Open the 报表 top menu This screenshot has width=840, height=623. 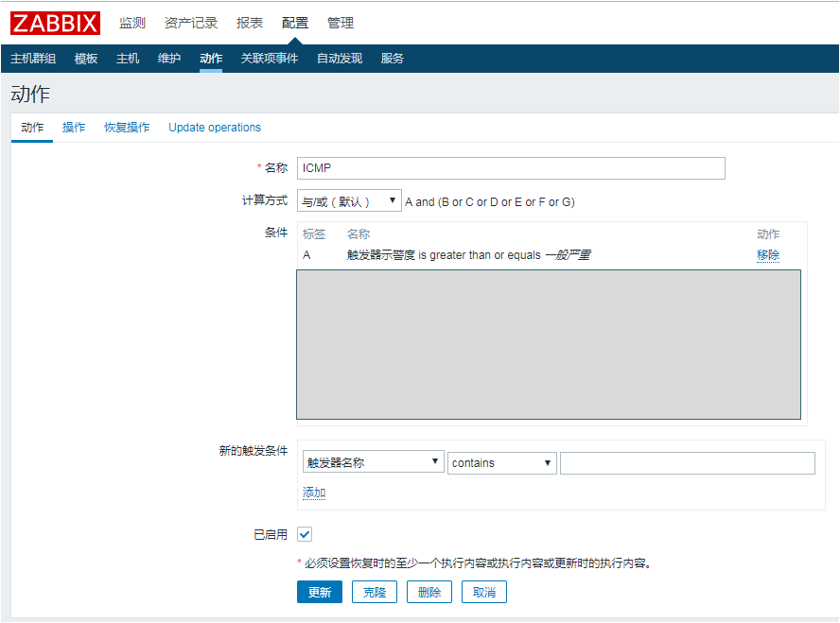250,23
